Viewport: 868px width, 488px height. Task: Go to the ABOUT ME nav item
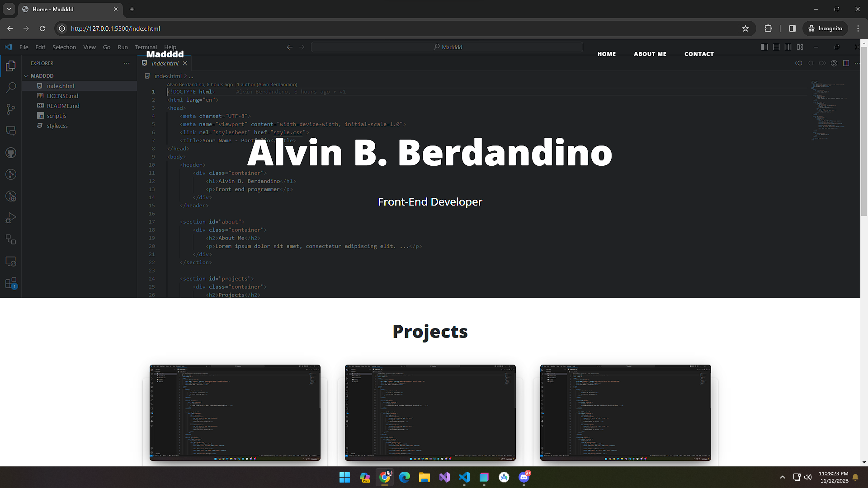[x=650, y=54]
